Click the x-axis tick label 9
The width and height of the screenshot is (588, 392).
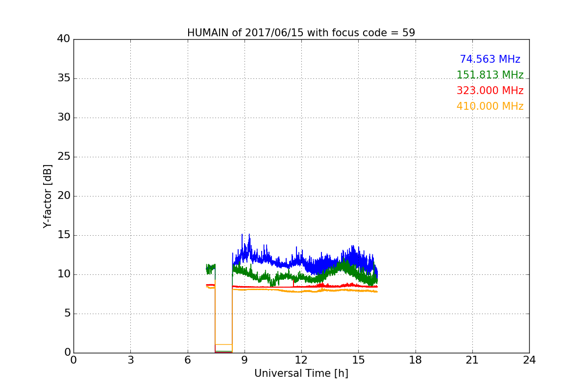[245, 360]
